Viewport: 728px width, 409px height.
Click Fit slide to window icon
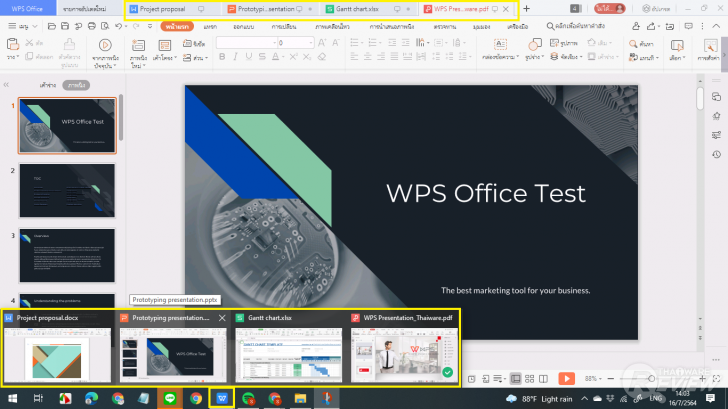point(716,379)
